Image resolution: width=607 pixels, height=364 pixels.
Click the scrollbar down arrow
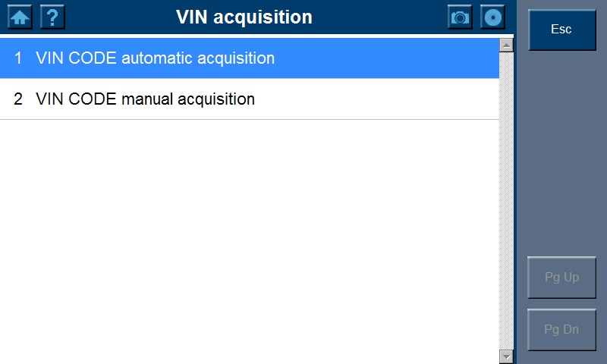coord(506,356)
